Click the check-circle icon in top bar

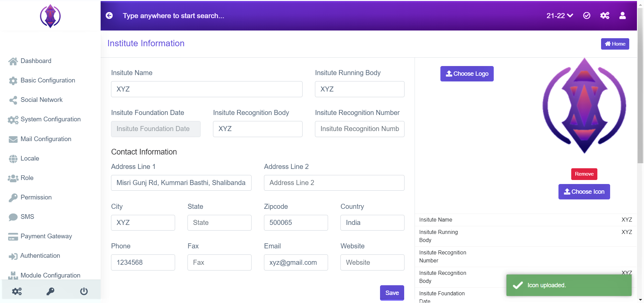click(587, 15)
